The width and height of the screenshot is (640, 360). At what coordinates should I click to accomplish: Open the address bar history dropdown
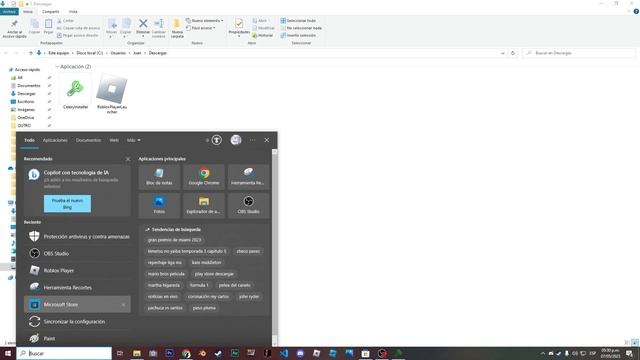click(x=502, y=53)
